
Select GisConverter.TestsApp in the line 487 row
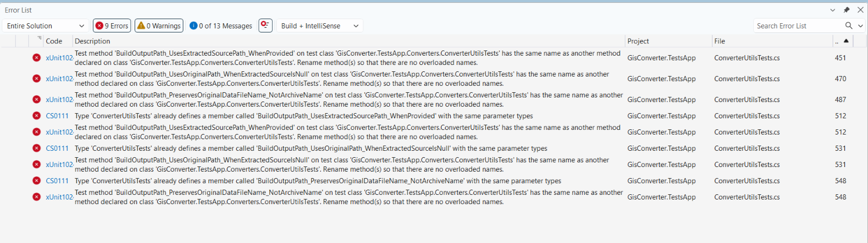[x=661, y=100]
